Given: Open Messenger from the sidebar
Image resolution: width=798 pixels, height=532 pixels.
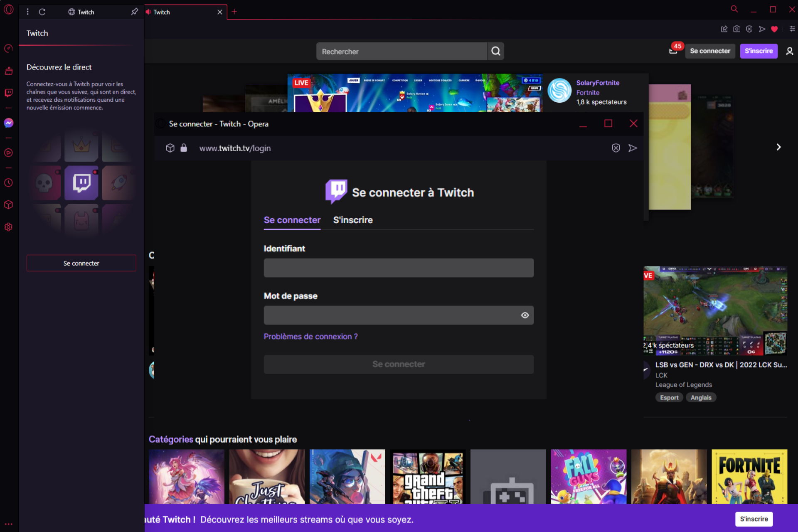Looking at the screenshot, I should (9, 123).
